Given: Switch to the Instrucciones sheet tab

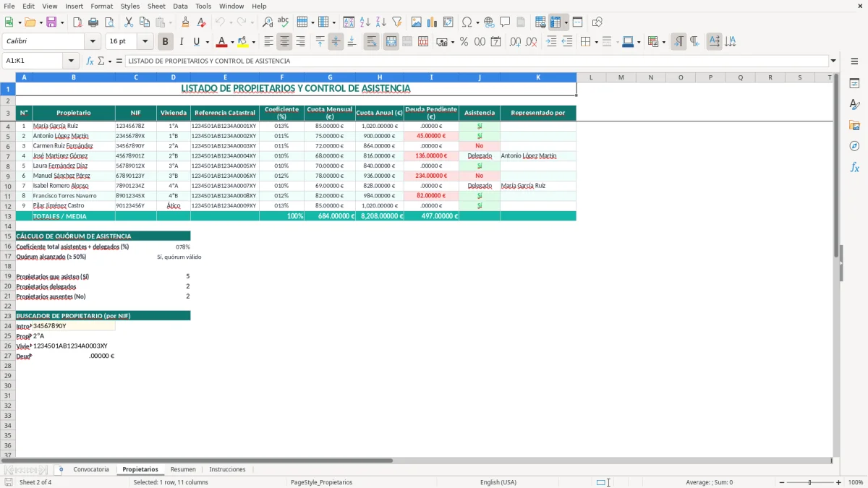Looking at the screenshot, I should click(x=227, y=469).
